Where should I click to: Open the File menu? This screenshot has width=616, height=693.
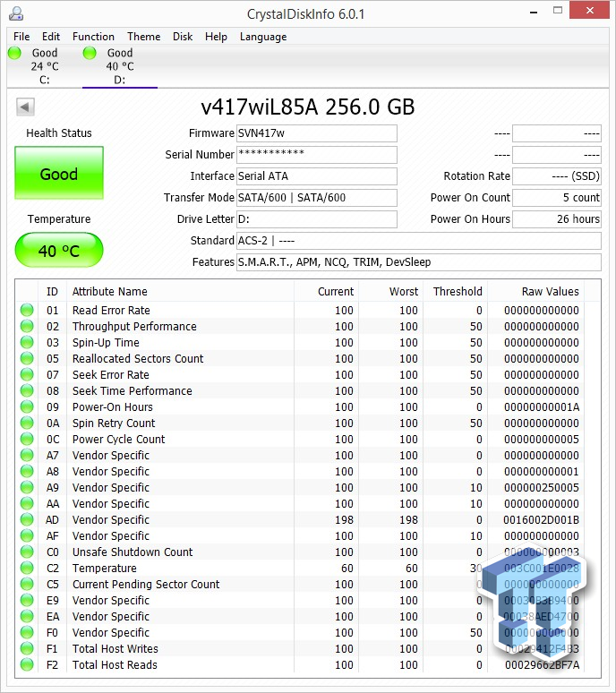click(21, 37)
